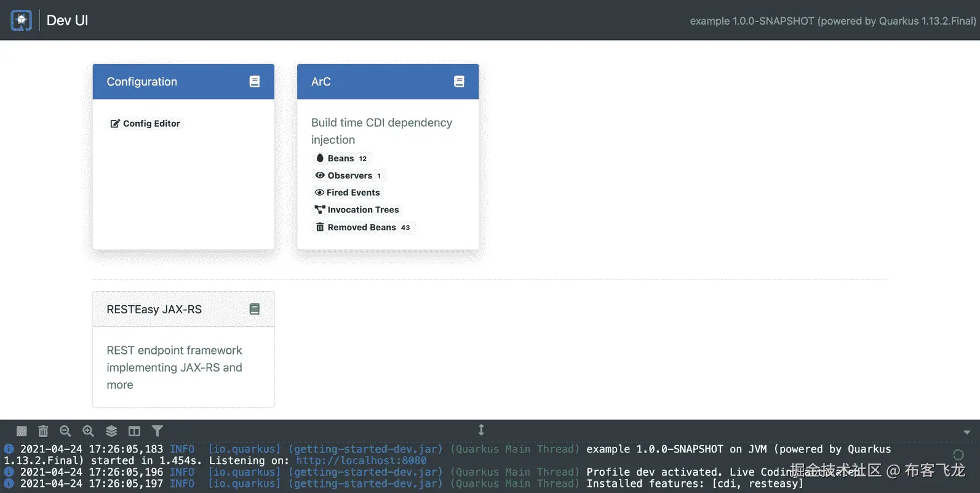The image size is (980, 493).
Task: Click the Beans drop icon
Action: point(320,158)
